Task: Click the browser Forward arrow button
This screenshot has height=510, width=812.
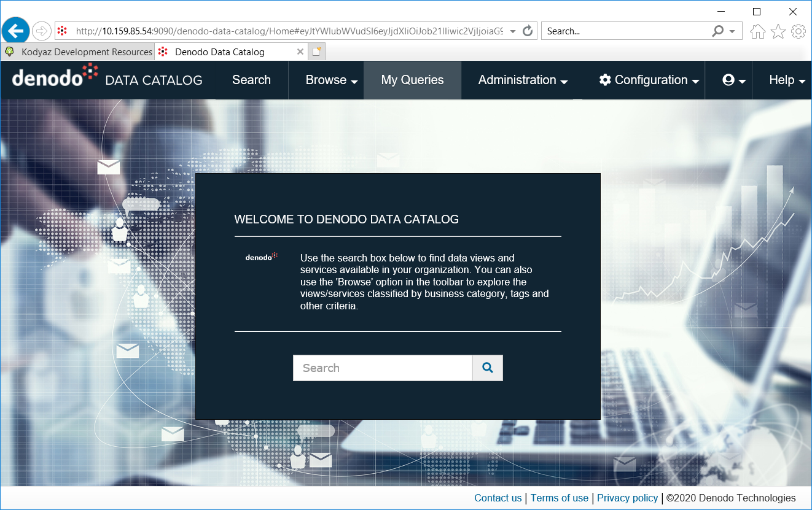Action: [42, 31]
